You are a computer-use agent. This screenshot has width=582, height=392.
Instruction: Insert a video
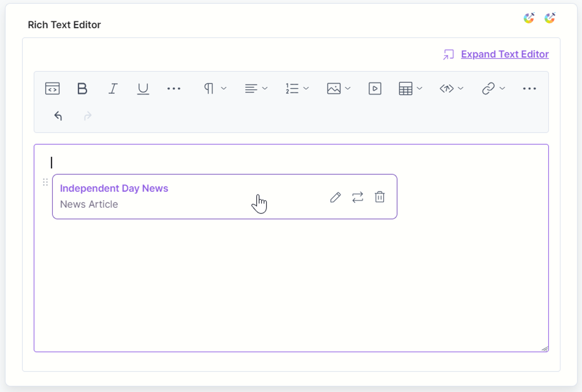point(375,89)
